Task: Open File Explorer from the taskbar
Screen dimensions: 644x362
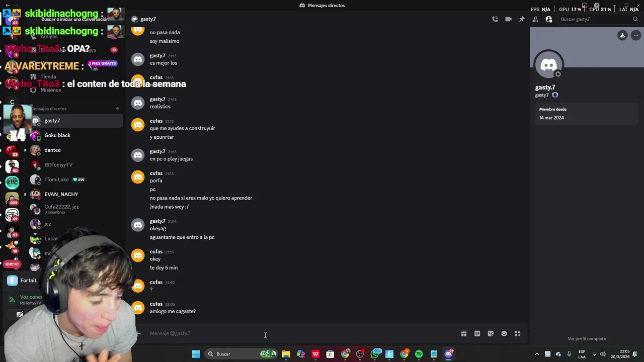Action: pyautogui.click(x=286, y=354)
